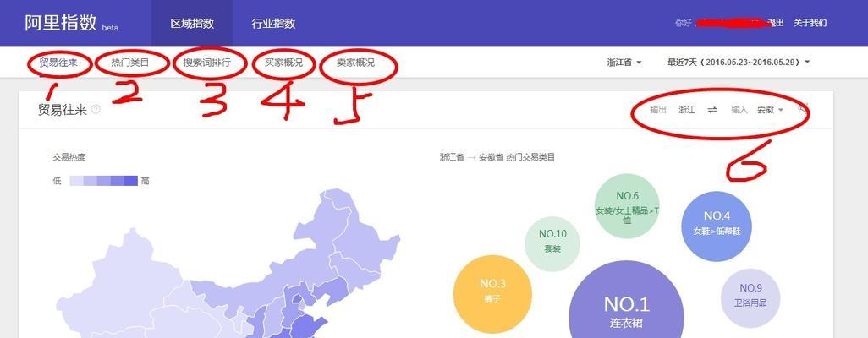Click the swap direction arrows icon
The width and height of the screenshot is (868, 338).
click(x=712, y=110)
